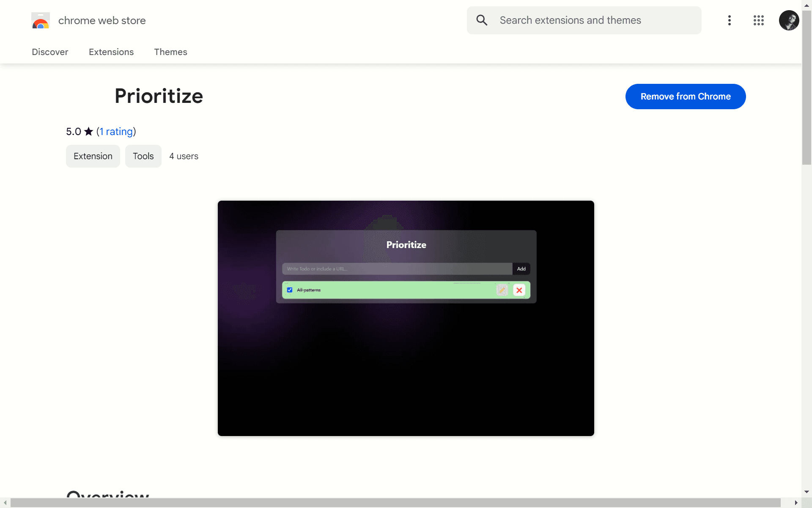812x508 pixels.
Task: Click the Remove from Chrome button
Action: tap(686, 97)
